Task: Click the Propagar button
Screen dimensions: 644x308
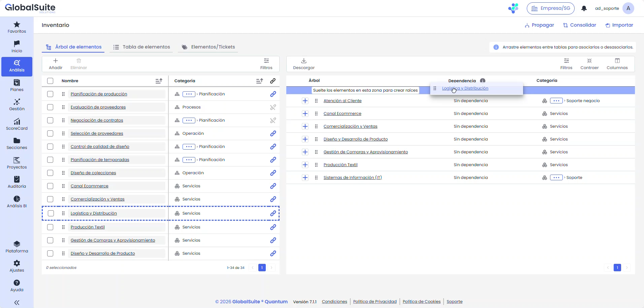Action: coord(539,25)
